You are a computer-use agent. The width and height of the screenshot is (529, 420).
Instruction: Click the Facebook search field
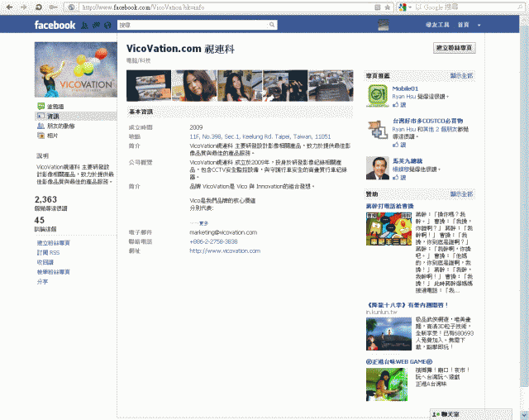[x=193, y=25]
